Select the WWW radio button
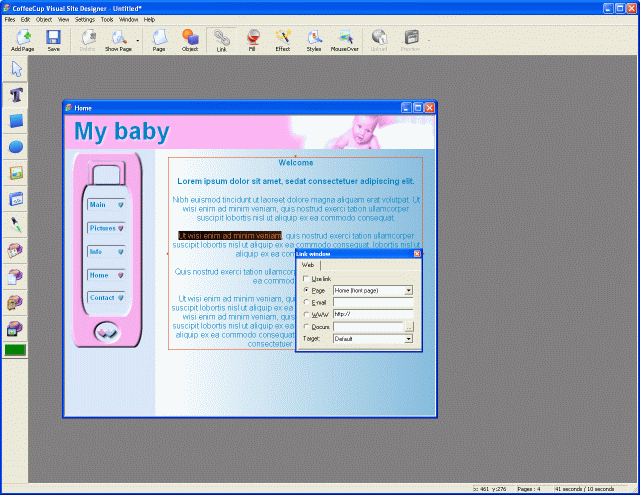 click(306, 314)
